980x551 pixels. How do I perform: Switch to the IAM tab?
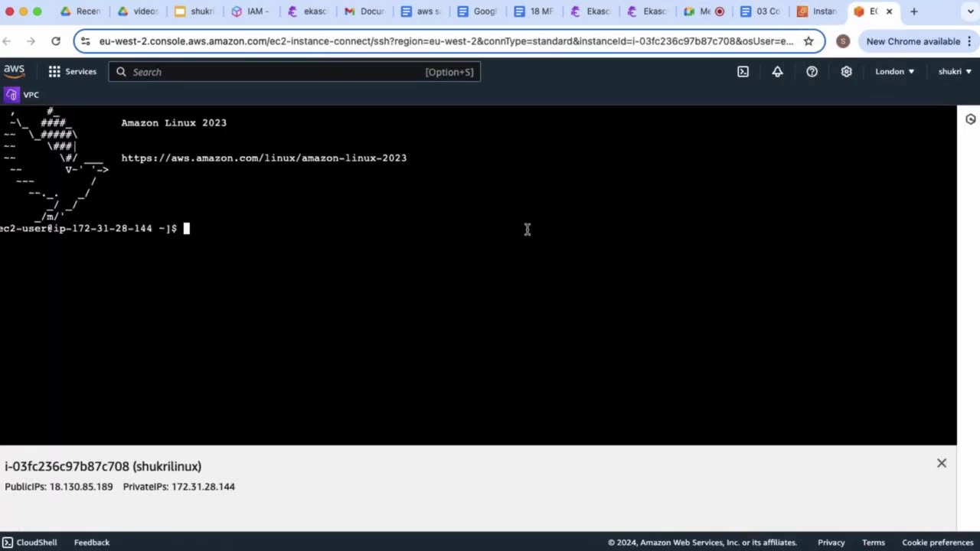click(251, 11)
